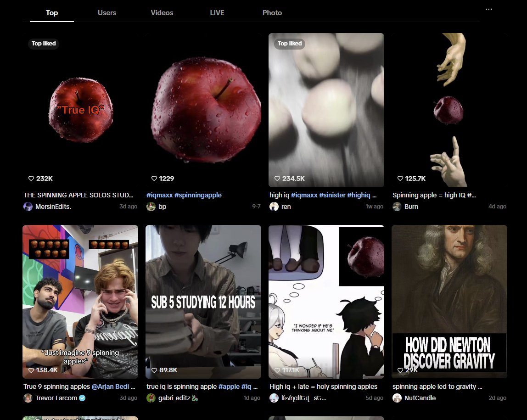Open the large red apple video by bp
527x420 pixels.
203,110
